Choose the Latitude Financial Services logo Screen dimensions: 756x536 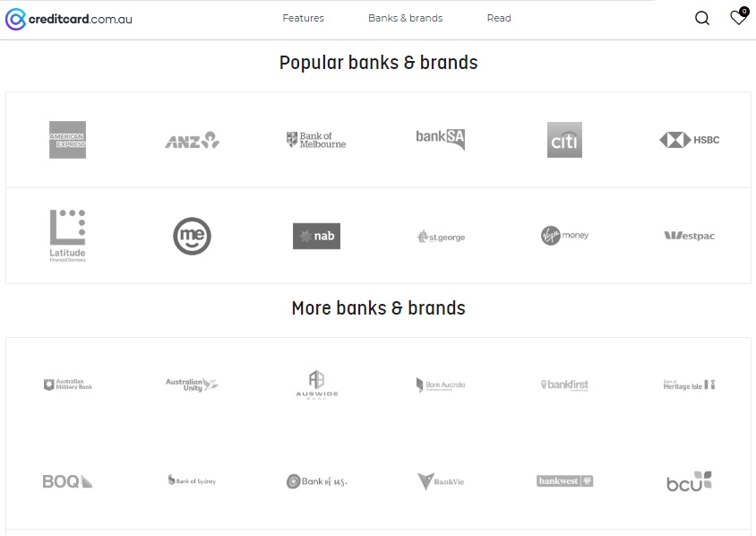[x=67, y=236]
